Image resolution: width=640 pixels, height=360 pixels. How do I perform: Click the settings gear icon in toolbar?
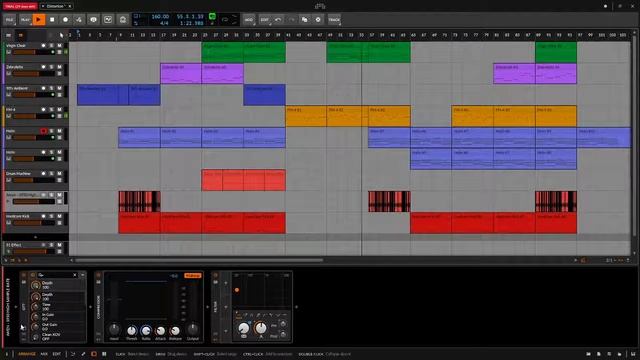click(318, 19)
